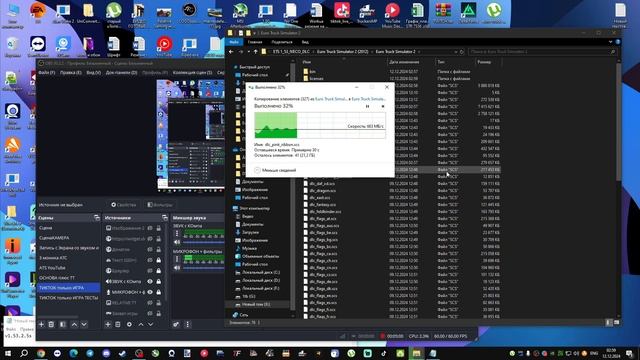Screen dimensions: 640x360
Task: Select scene ТИКТОК только ИГРА ТЕСТЫ
Action: [68, 298]
